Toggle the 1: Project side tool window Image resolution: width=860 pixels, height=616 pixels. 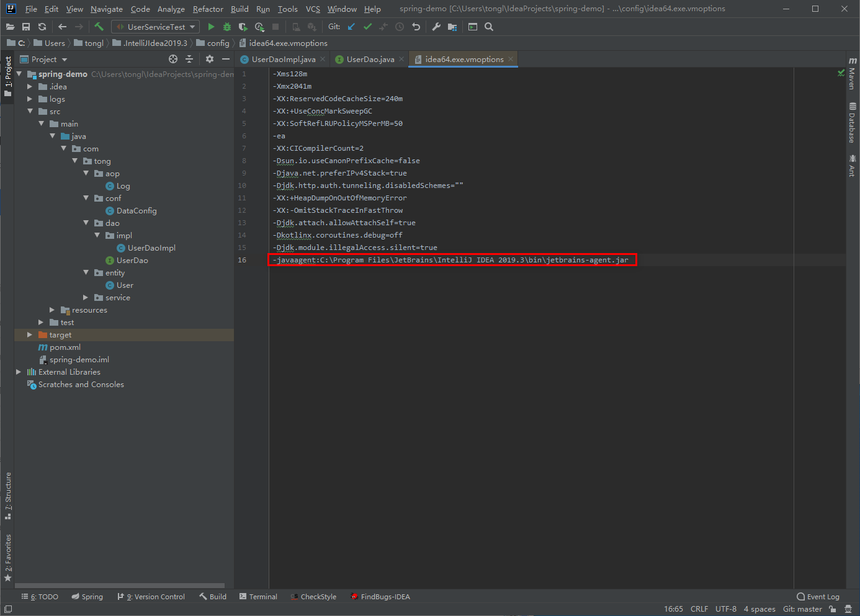pyautogui.click(x=7, y=77)
